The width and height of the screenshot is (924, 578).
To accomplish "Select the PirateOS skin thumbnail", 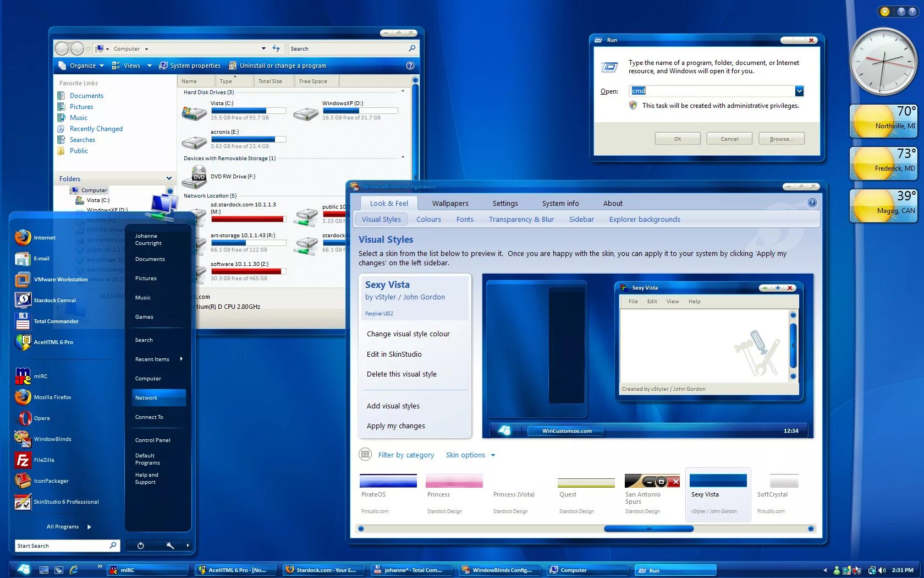I will [388, 481].
